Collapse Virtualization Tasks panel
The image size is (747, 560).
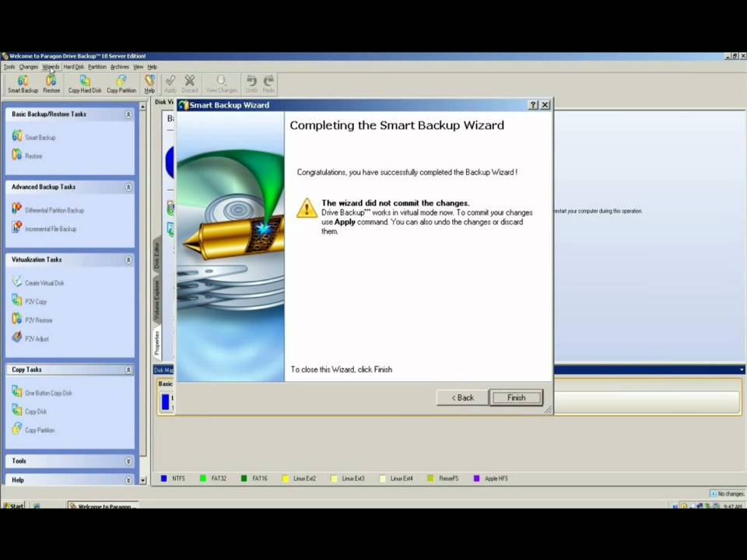click(x=128, y=260)
